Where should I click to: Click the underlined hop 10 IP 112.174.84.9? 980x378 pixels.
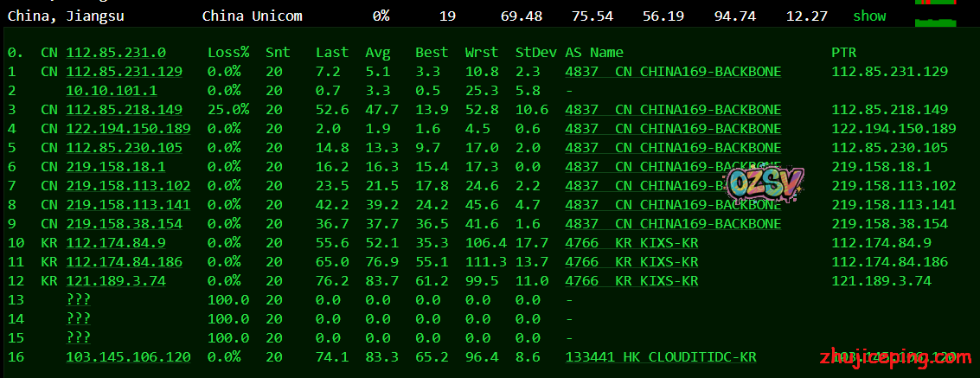(116, 243)
